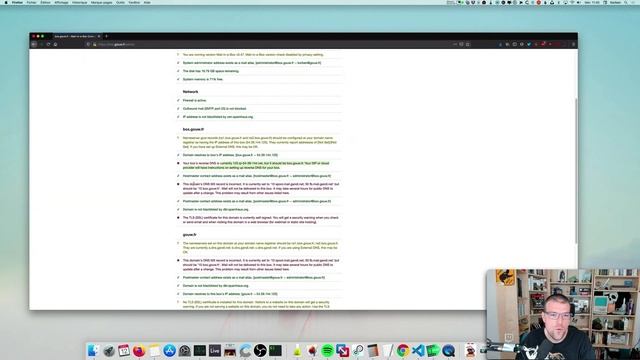The width and height of the screenshot is (640, 360).
Task: Click the gouw.fr section heading
Action: (189, 235)
